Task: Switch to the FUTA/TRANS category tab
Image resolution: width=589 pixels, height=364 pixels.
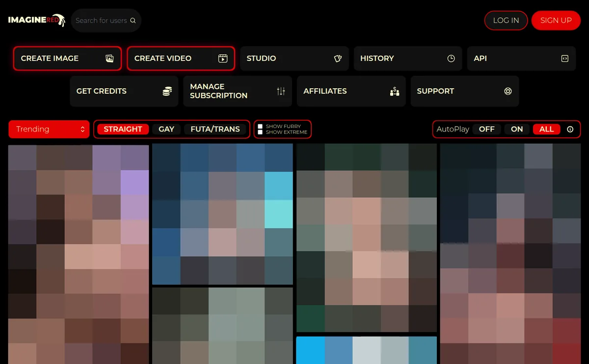Action: 215,129
